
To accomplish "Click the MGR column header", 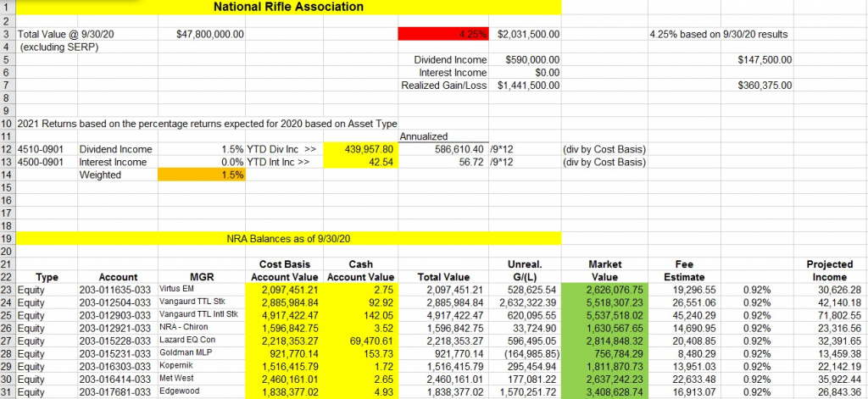I will tap(202, 277).
